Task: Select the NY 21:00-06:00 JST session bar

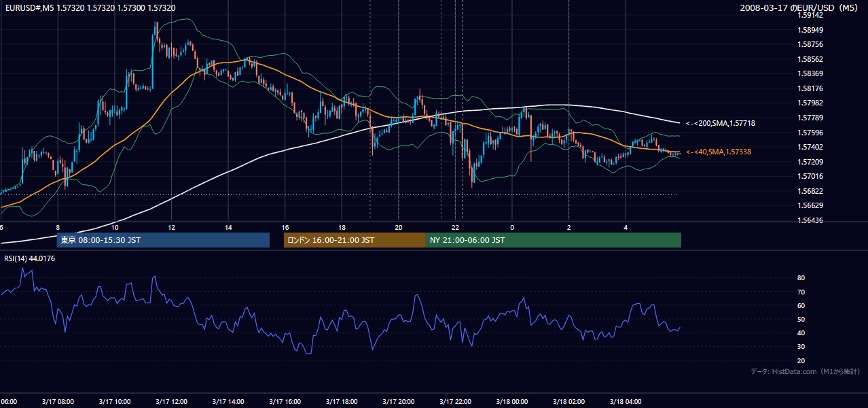Action: [554, 240]
